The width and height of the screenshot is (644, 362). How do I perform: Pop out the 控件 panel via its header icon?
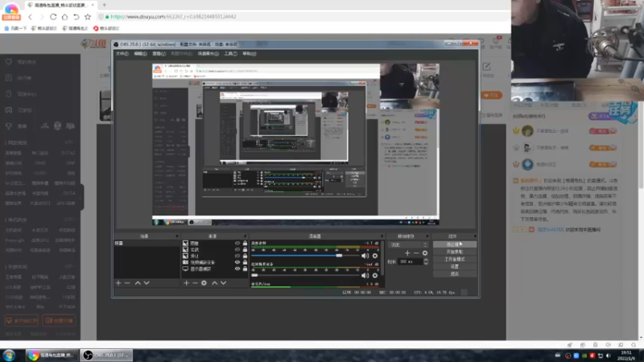(475, 237)
